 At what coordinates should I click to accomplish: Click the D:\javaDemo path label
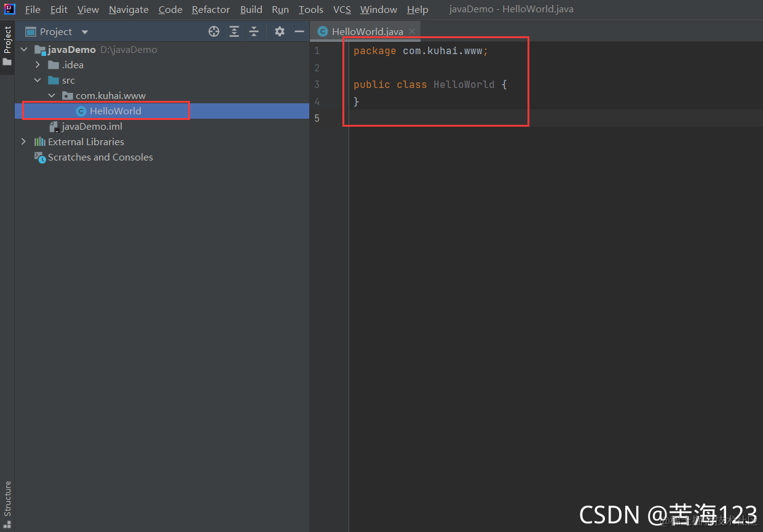coord(128,50)
